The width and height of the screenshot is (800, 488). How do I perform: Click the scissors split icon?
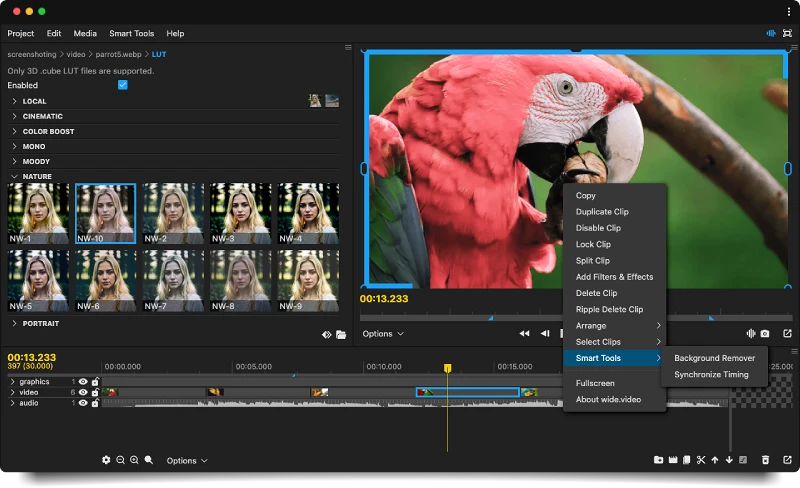tap(701, 460)
